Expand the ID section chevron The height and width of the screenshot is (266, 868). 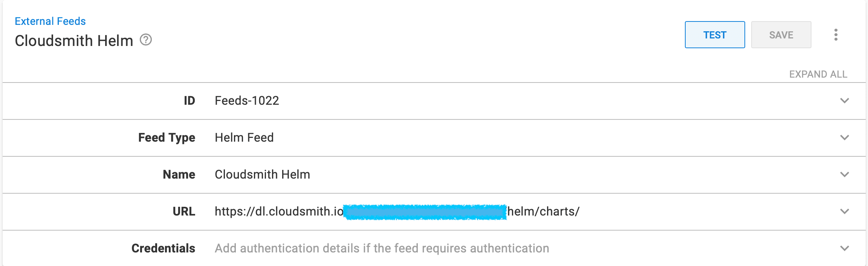point(845,101)
